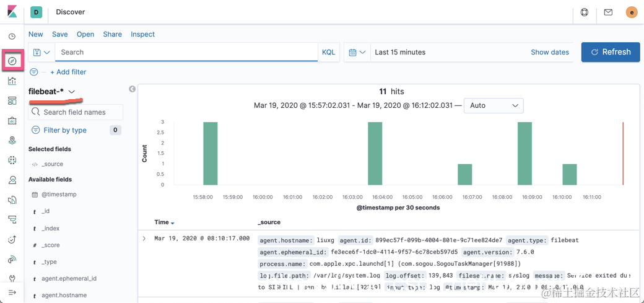Focus Search field names input
The height and width of the screenshot is (303, 644).
tap(76, 112)
